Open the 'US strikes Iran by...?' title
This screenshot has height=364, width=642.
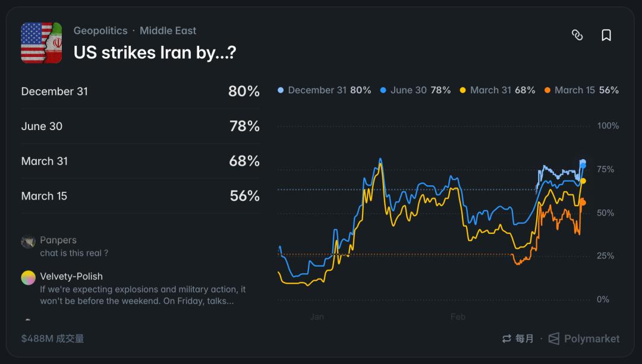155,52
